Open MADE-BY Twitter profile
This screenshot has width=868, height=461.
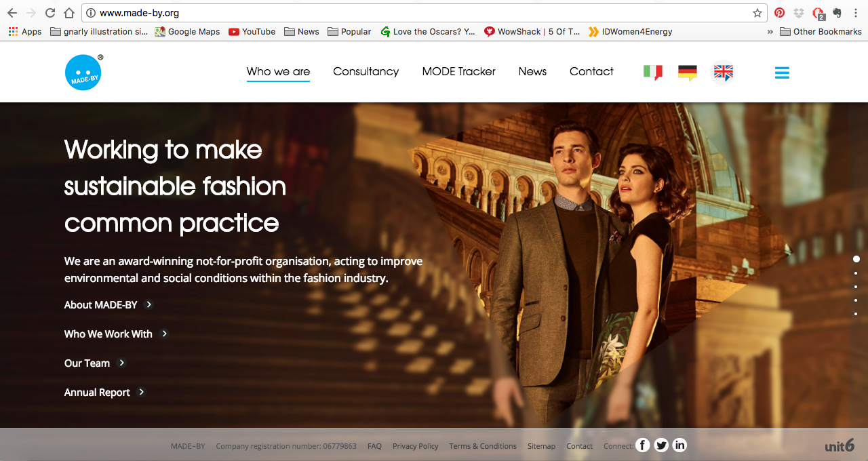[661, 445]
